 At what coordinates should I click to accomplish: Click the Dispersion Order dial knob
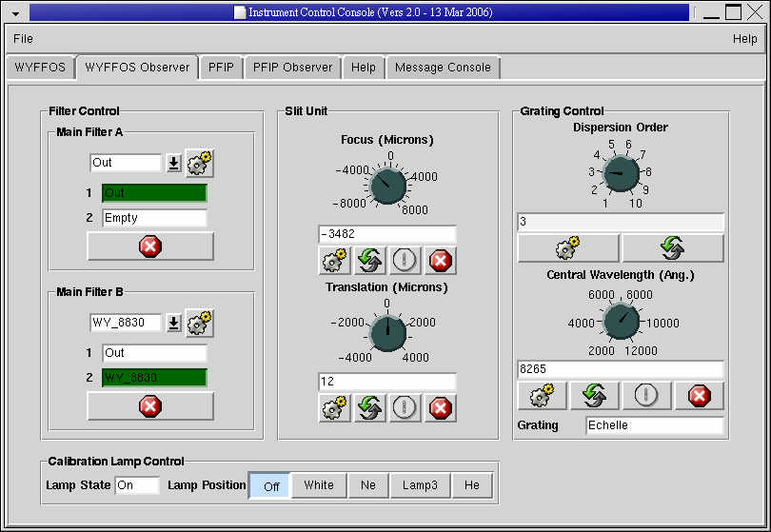[621, 173]
